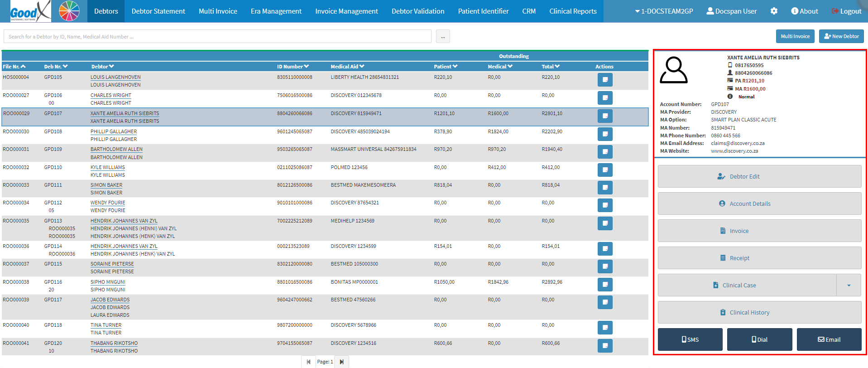Click the SIPHO MNGUNI debtor link
The height and width of the screenshot is (368, 868).
108,282
